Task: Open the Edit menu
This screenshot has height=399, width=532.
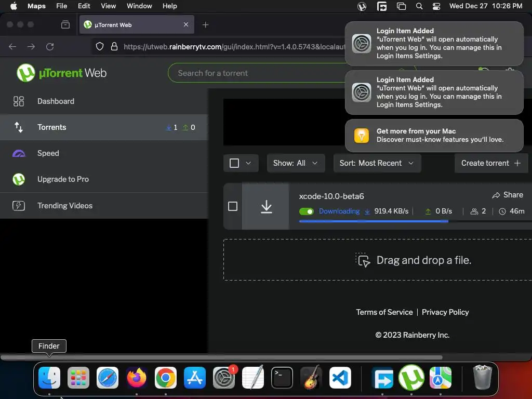Action: (x=84, y=6)
